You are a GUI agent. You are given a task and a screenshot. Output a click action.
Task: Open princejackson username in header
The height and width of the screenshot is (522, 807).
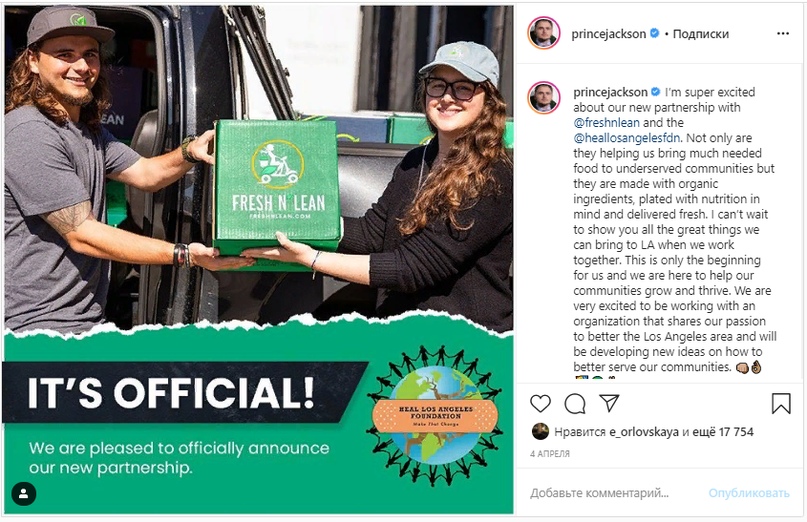[608, 34]
